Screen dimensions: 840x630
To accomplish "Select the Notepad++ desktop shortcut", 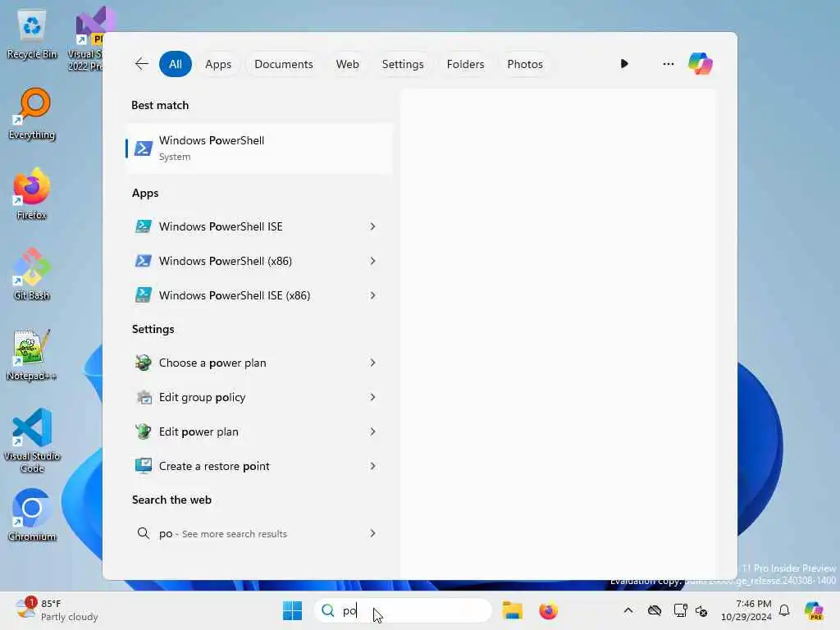I will coord(32,354).
